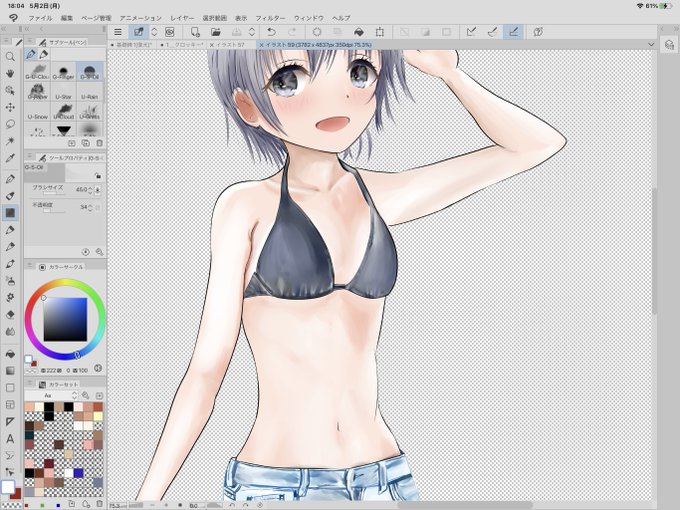Select the Text tool
This screenshot has width=680, height=510.
(x=10, y=439)
